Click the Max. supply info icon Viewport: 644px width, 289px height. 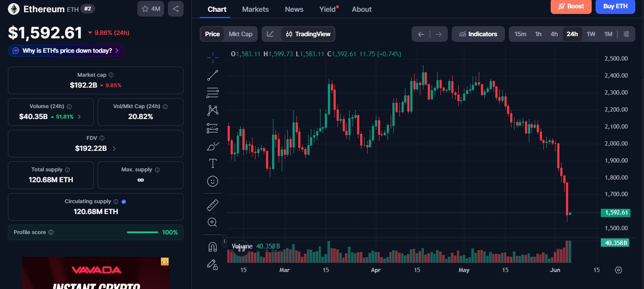(x=157, y=170)
